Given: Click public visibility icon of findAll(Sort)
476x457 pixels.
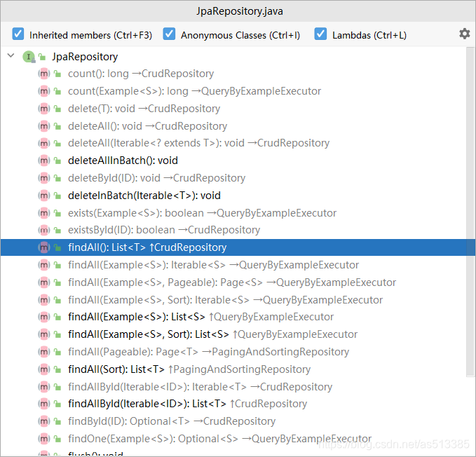Looking at the screenshot, I should coord(57,369).
